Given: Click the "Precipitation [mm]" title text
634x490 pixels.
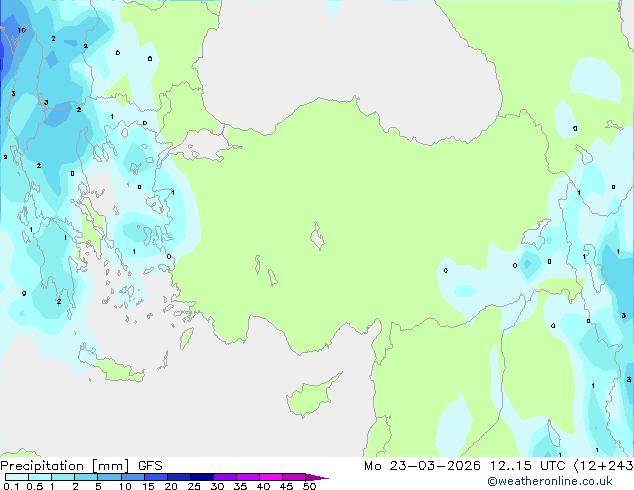Looking at the screenshot, I should 65,466.
